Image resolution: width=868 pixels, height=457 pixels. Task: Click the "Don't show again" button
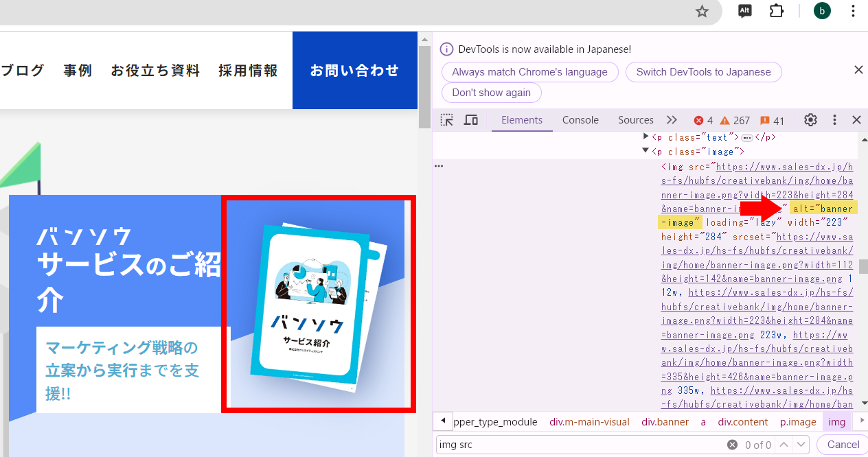(x=492, y=93)
